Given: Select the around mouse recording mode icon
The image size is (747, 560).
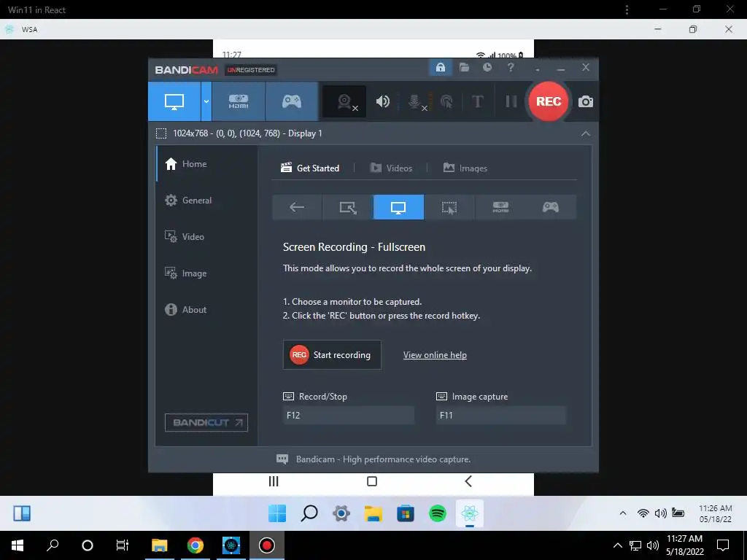Looking at the screenshot, I should [x=449, y=207].
